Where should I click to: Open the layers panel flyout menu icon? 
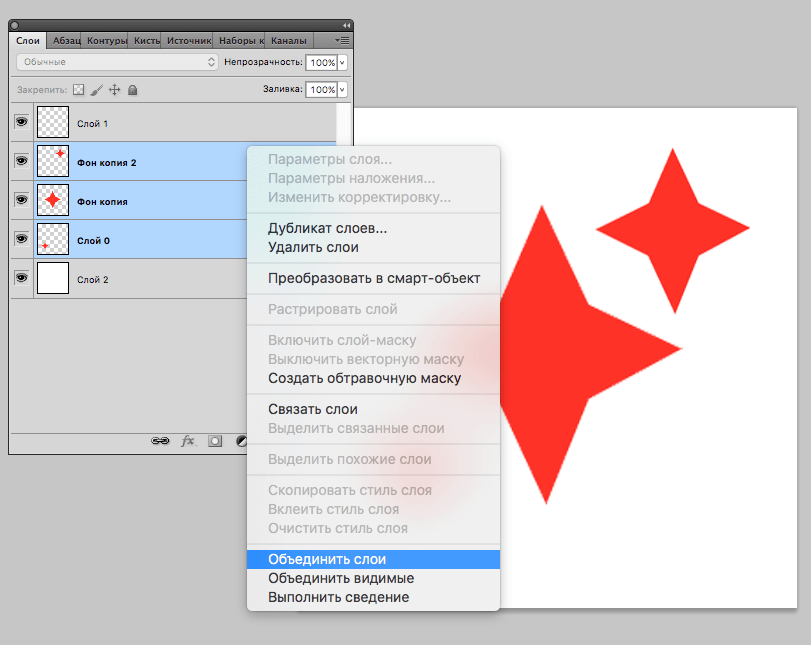(x=342, y=41)
